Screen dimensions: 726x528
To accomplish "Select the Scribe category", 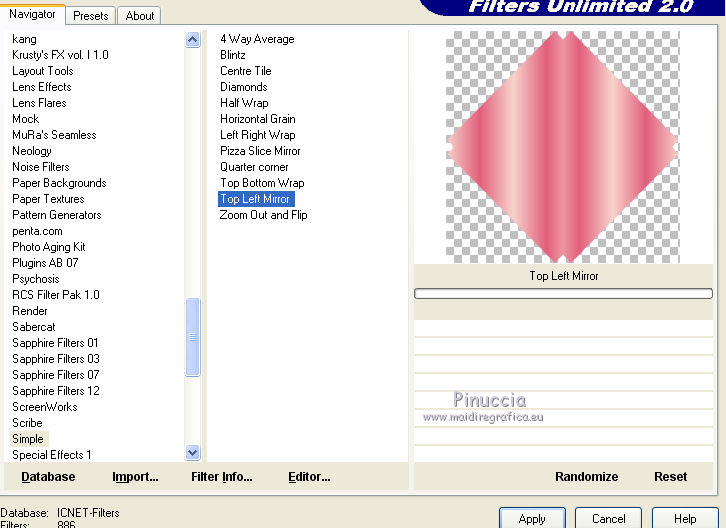I will [x=27, y=423].
